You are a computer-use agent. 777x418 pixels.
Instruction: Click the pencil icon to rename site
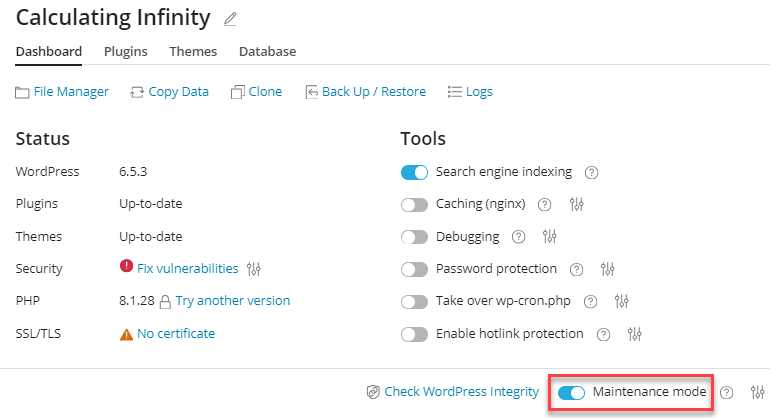tap(231, 19)
